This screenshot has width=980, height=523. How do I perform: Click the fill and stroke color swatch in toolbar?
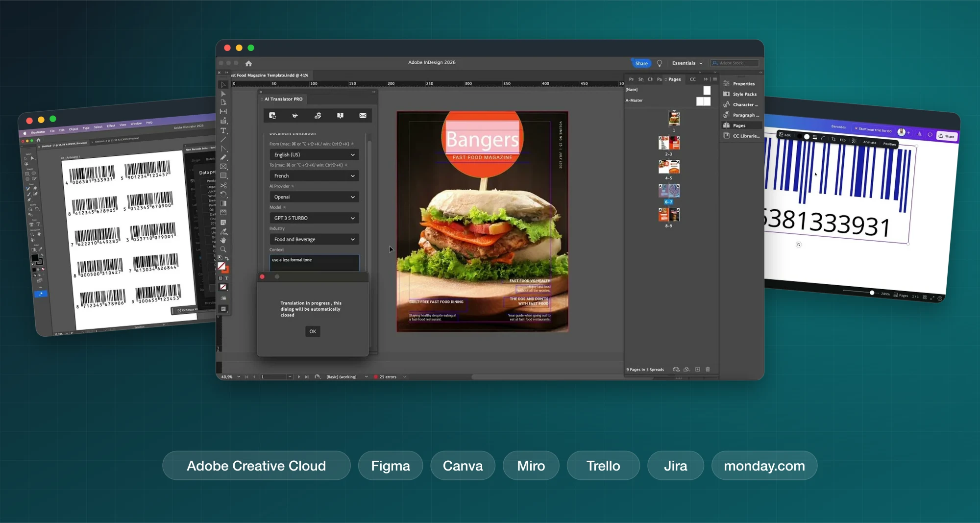[223, 268]
